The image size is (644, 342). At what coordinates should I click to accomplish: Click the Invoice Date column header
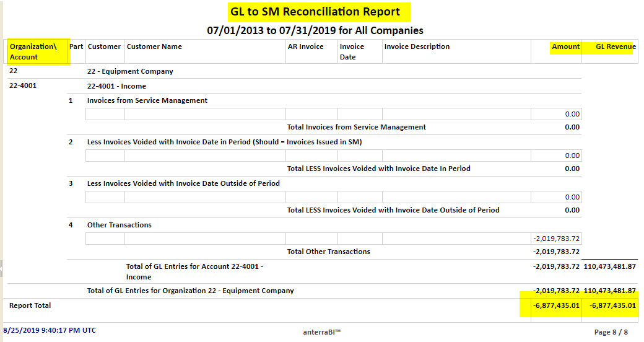coord(352,52)
